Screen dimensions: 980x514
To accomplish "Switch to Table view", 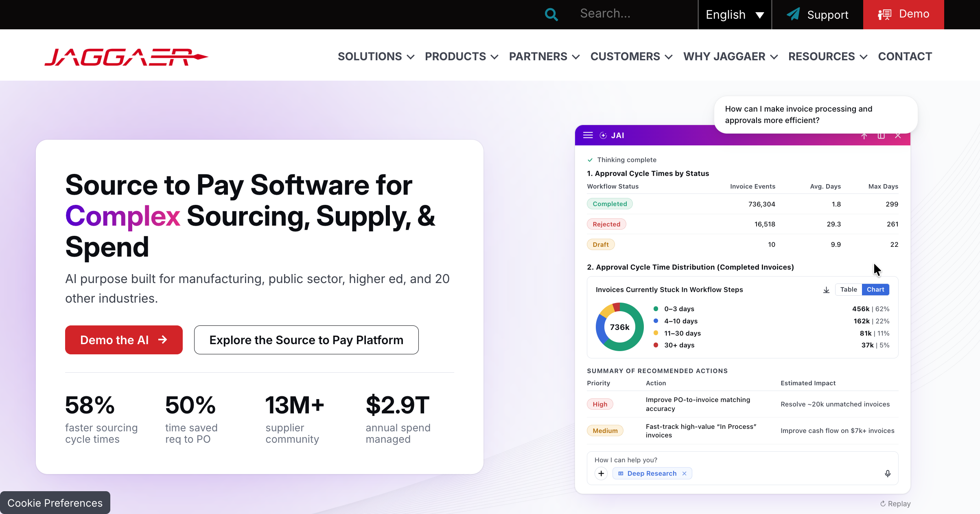I will click(x=849, y=289).
